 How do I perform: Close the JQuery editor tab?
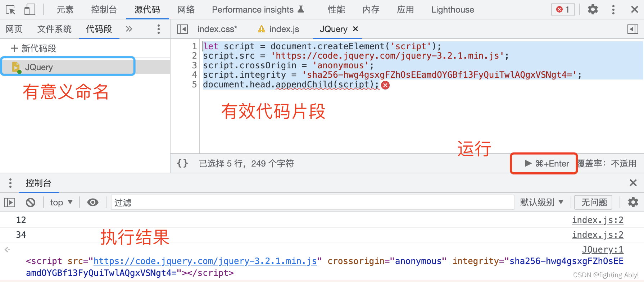pyautogui.click(x=355, y=29)
